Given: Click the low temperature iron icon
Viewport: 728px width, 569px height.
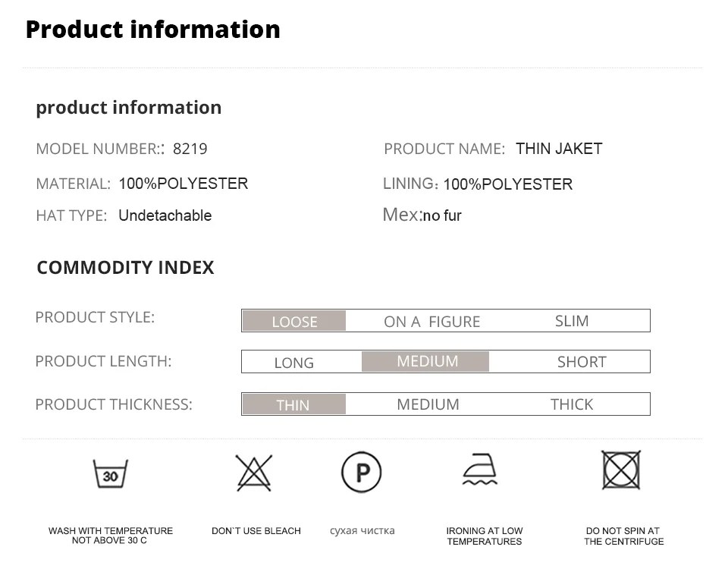Looking at the screenshot, I should [480, 470].
